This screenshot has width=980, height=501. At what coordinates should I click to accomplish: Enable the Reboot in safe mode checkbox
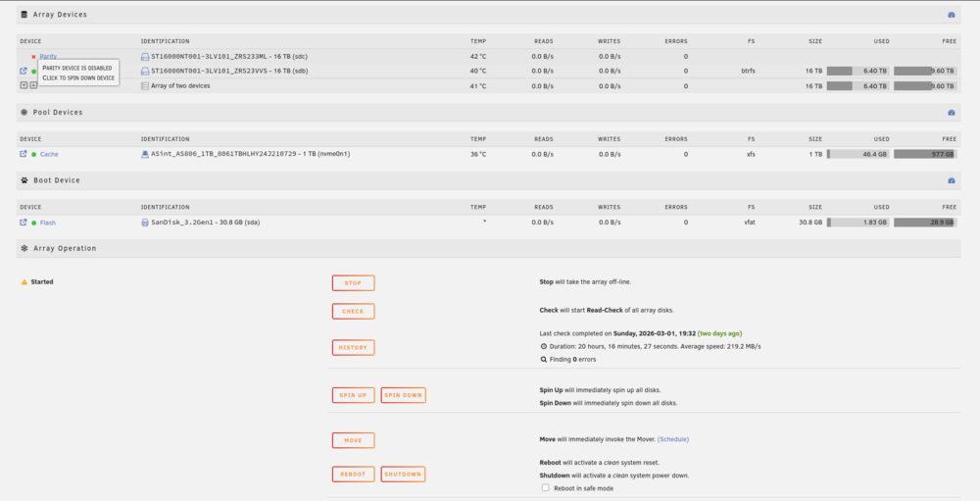(545, 487)
